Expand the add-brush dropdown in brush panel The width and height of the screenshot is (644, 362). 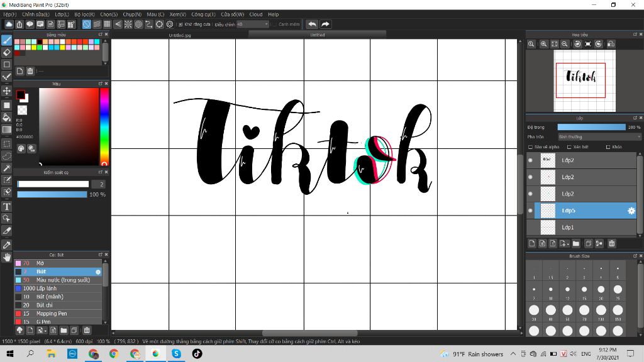tap(45, 331)
